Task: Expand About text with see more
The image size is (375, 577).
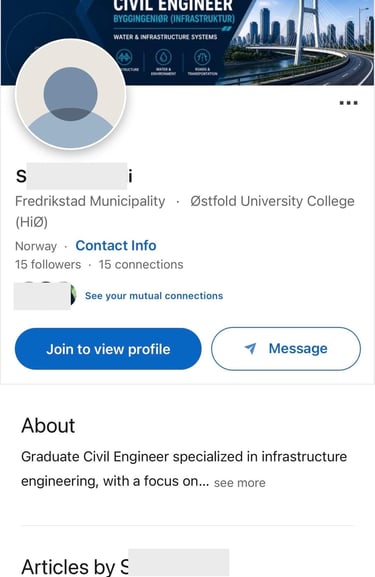Action: 240,482
